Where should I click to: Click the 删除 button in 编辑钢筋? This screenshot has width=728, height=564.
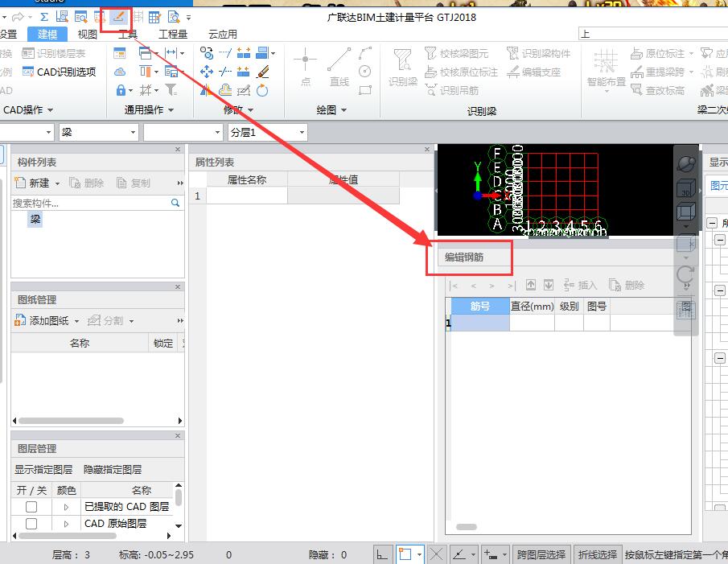[627, 285]
